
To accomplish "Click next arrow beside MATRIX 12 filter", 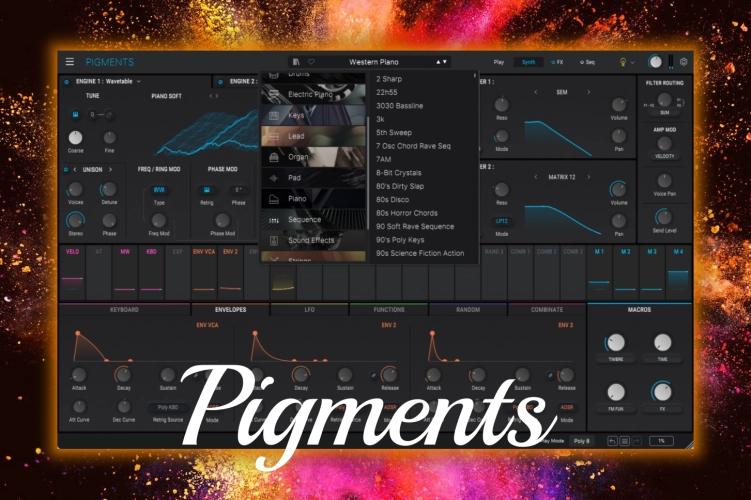I will (x=589, y=177).
